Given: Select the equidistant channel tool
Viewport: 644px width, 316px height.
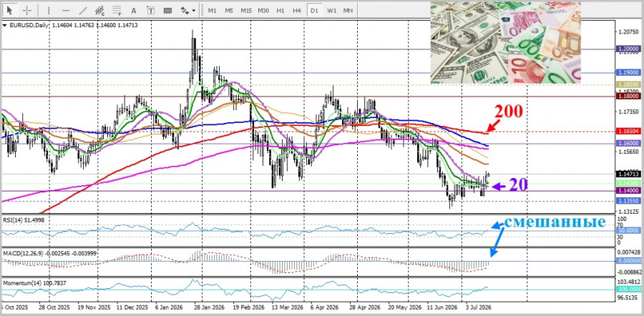Looking at the screenshot, I should point(99,10).
